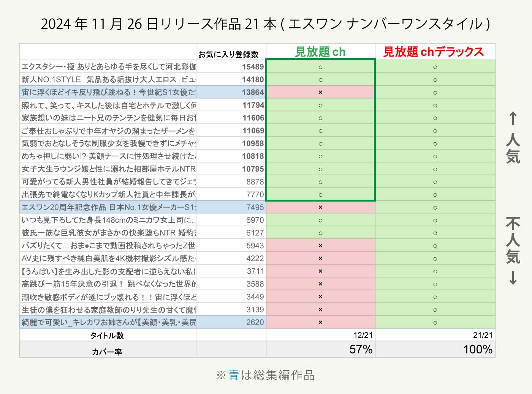Click the × in the バズりたくて row

point(320,246)
